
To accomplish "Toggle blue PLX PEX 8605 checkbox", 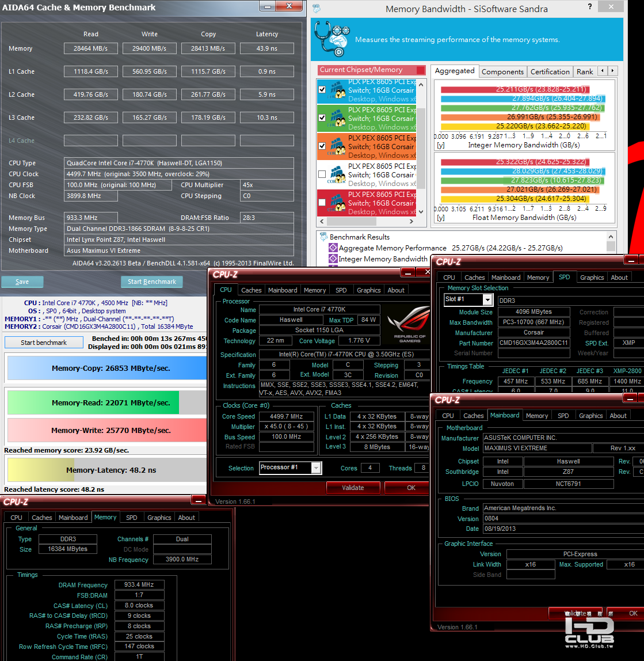I will click(x=322, y=89).
